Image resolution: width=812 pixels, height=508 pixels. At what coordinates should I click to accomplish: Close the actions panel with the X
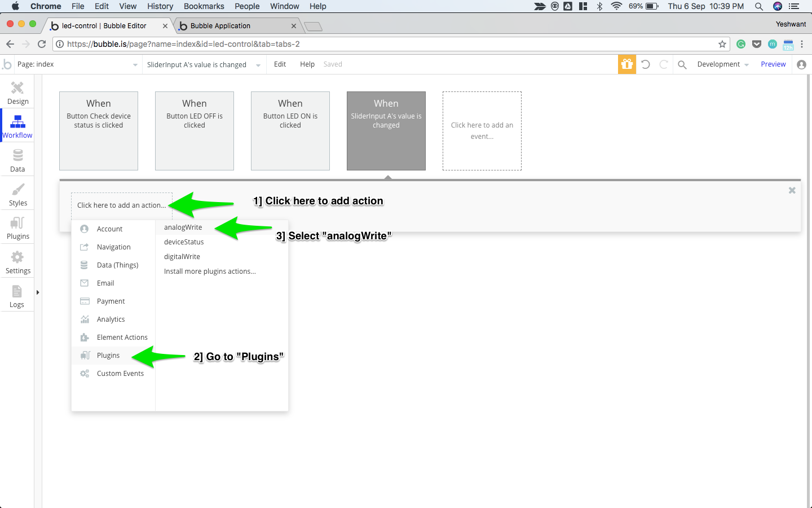pos(792,191)
